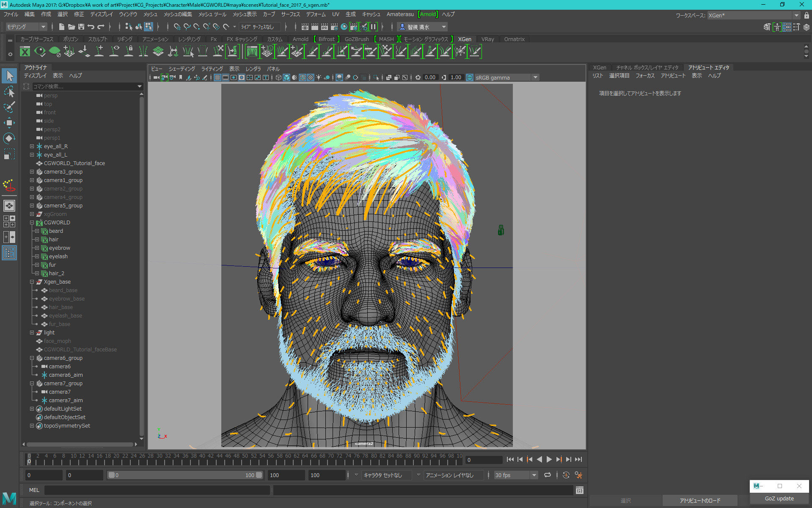Viewport: 812px width, 508px height.
Task: Expand the camera3_group node
Action: pyautogui.click(x=32, y=172)
